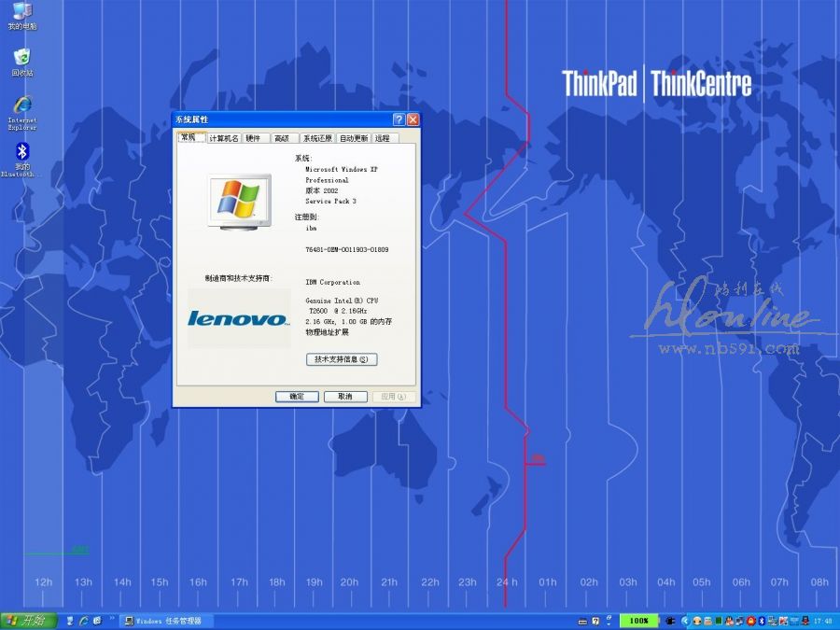Screen dimensions: 840x630
Task: Go to the 自动更新 tab
Action: point(354,138)
